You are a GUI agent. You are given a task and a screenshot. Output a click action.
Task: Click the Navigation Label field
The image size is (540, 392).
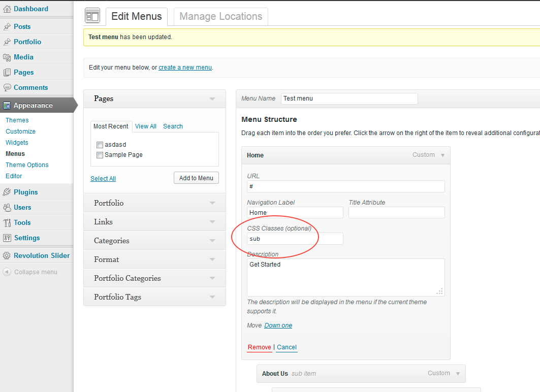click(295, 213)
